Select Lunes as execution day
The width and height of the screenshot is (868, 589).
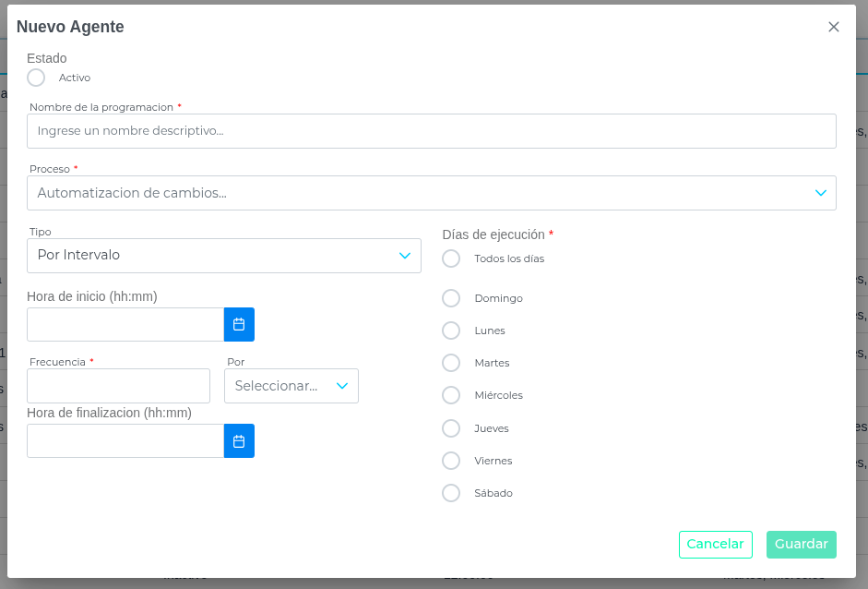[451, 331]
